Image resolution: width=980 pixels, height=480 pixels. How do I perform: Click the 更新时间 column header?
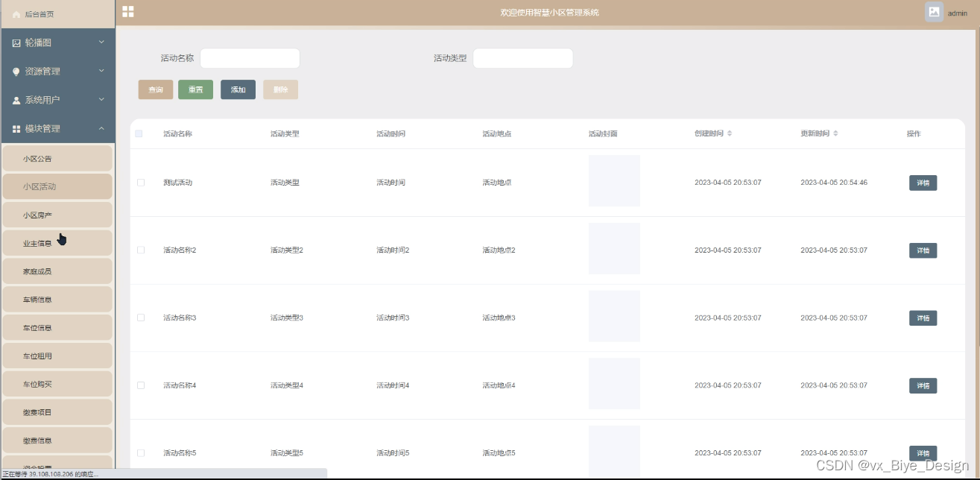click(x=815, y=134)
